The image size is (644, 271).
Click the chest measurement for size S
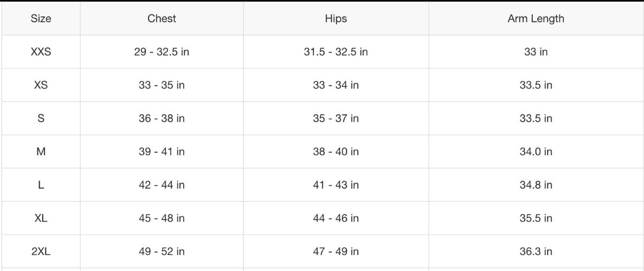[162, 118]
